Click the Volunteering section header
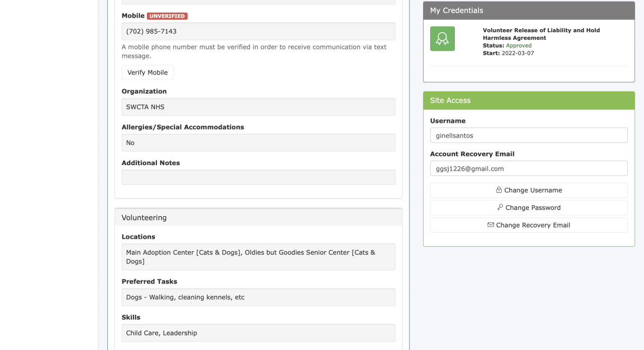Screen dimensions: 644x350 (x=258, y=218)
